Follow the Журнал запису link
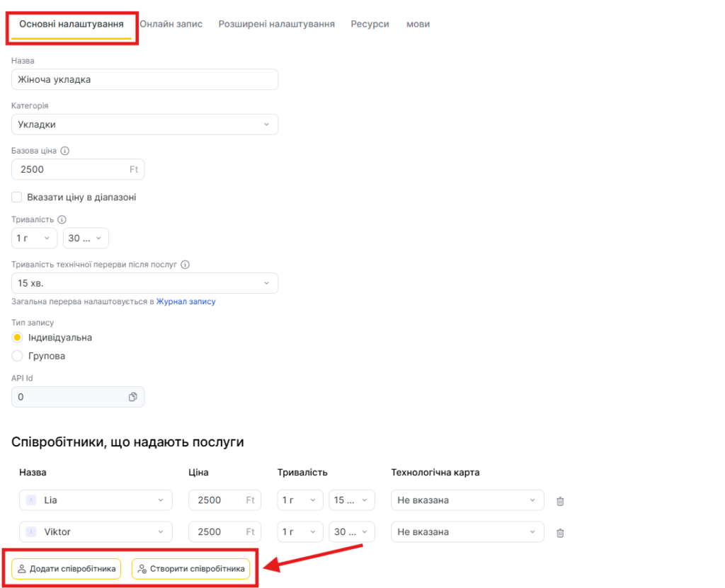Image resolution: width=725 pixels, height=588 pixels. (185, 301)
